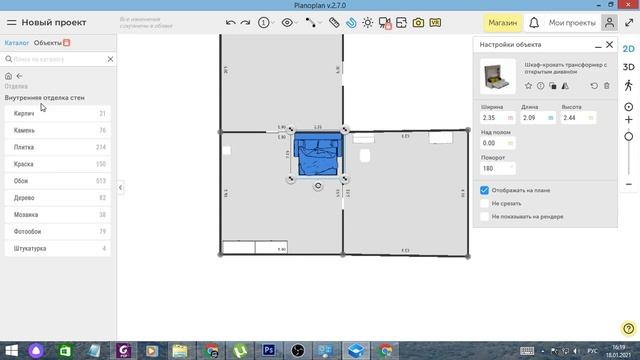Show object info

click(x=540, y=86)
